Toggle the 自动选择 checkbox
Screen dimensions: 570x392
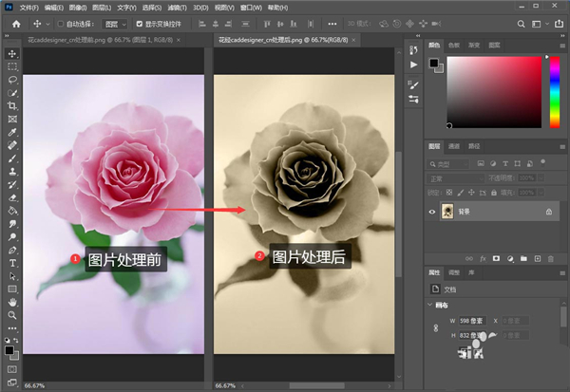click(62, 23)
